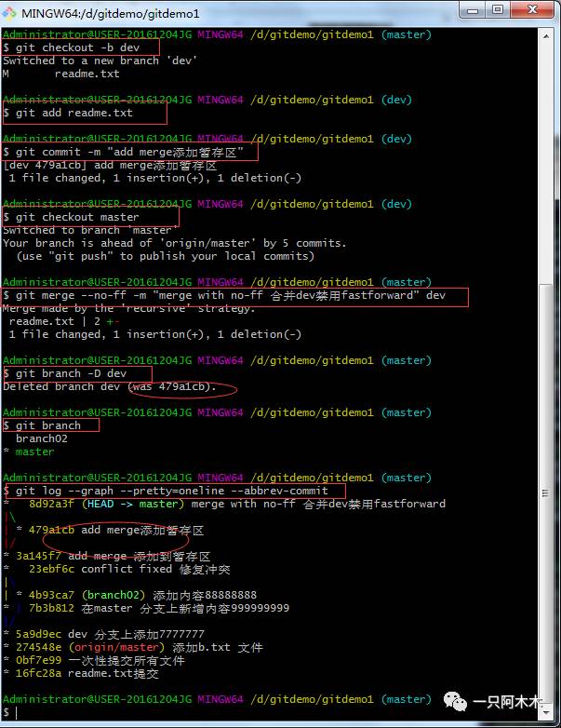The image size is (561, 728).
Task: Click the '(HEAD -> master)' ref label
Action: point(133,504)
